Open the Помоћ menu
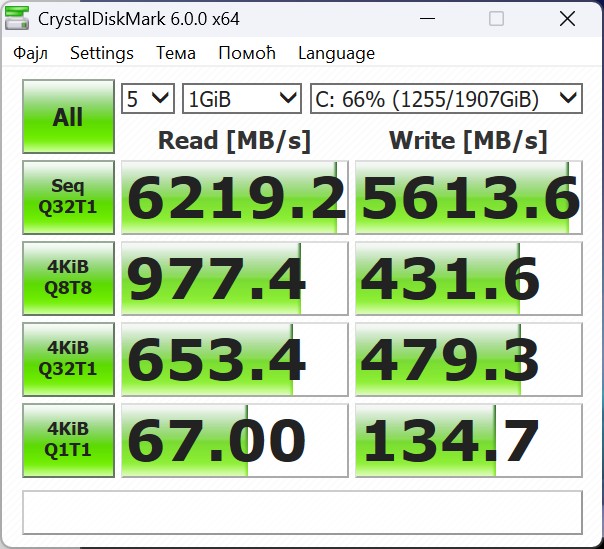604x549 pixels. coord(247,53)
